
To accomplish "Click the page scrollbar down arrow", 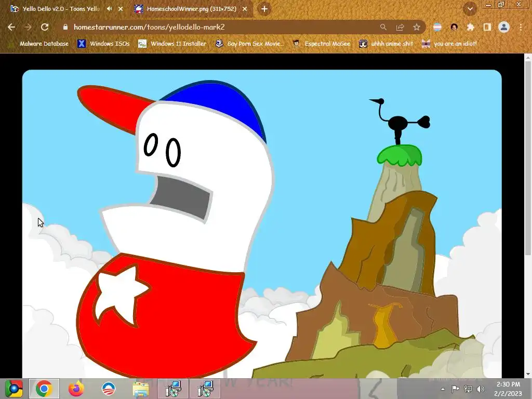I will point(528,374).
